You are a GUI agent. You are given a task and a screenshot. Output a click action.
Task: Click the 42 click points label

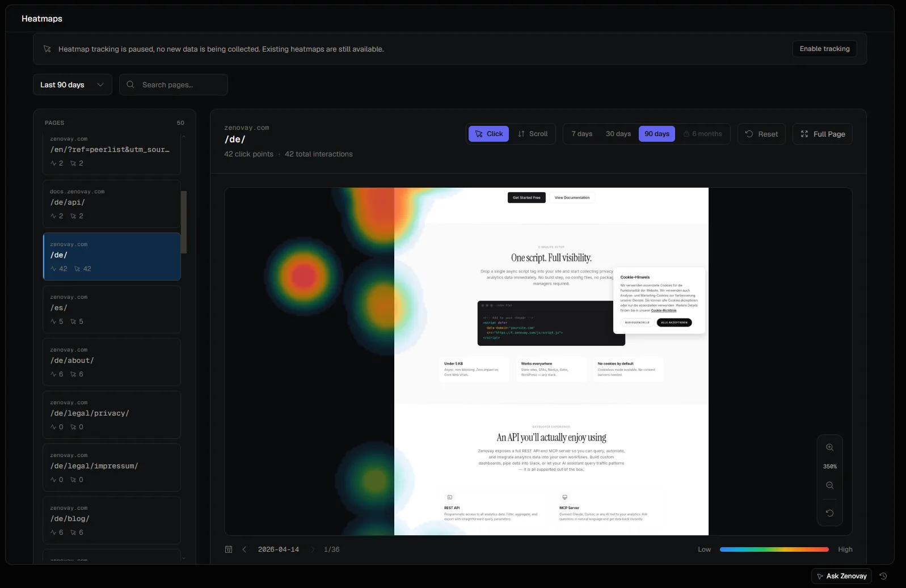pyautogui.click(x=248, y=154)
